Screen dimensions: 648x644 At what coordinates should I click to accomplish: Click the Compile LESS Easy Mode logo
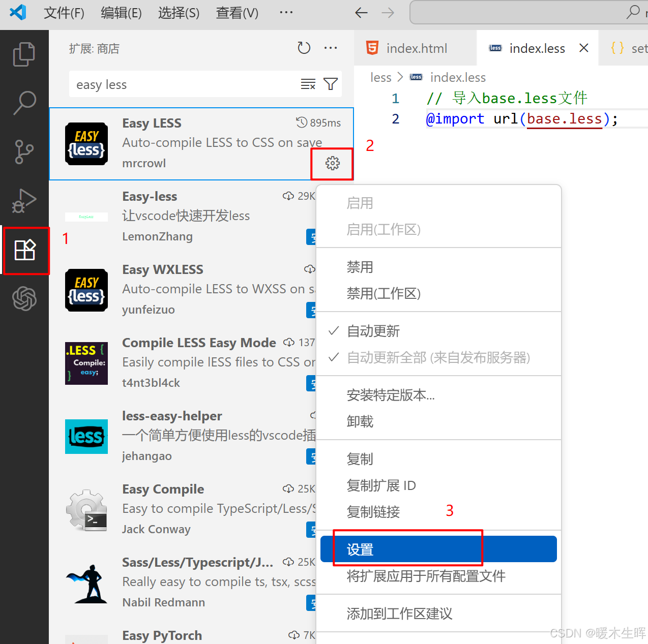click(86, 363)
